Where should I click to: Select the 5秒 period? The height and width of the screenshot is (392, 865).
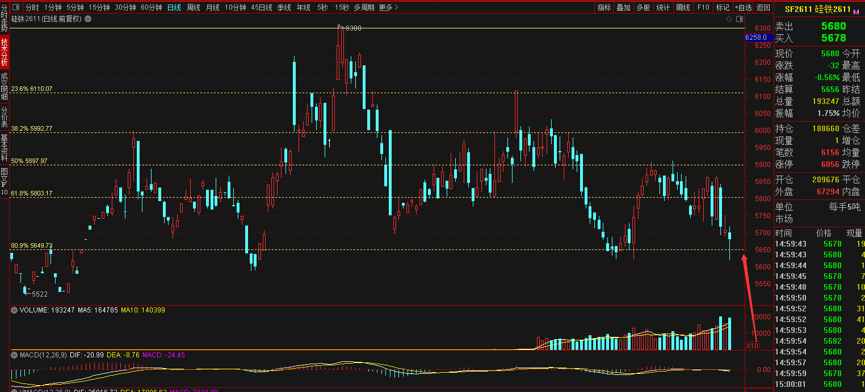pos(322,8)
